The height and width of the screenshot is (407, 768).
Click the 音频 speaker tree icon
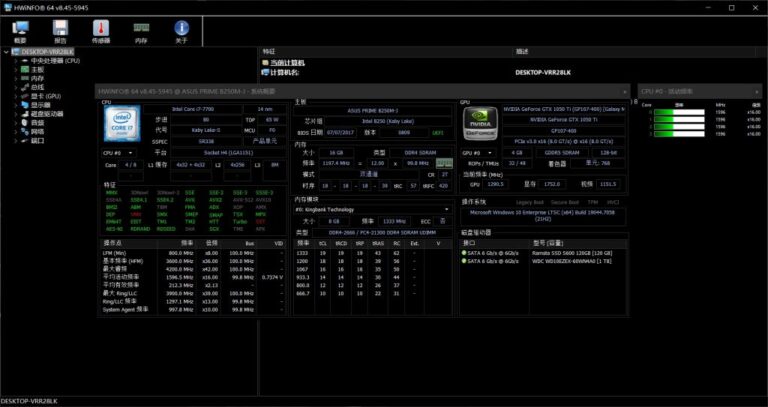pyautogui.click(x=24, y=122)
